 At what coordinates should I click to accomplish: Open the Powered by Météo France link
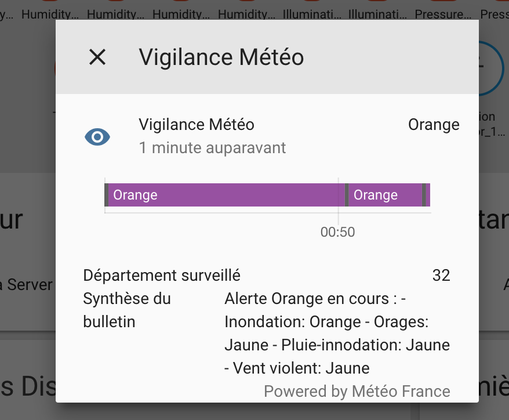357,391
